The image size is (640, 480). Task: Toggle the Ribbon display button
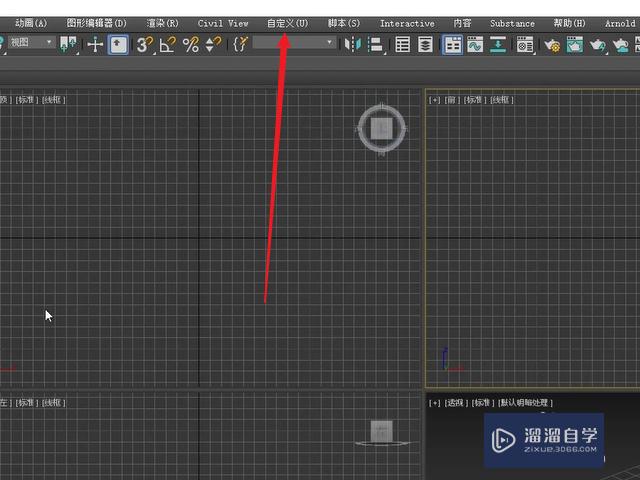[453, 44]
